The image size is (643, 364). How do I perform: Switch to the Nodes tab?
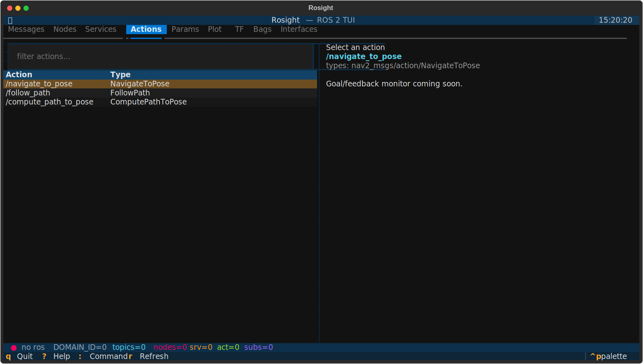pos(65,29)
